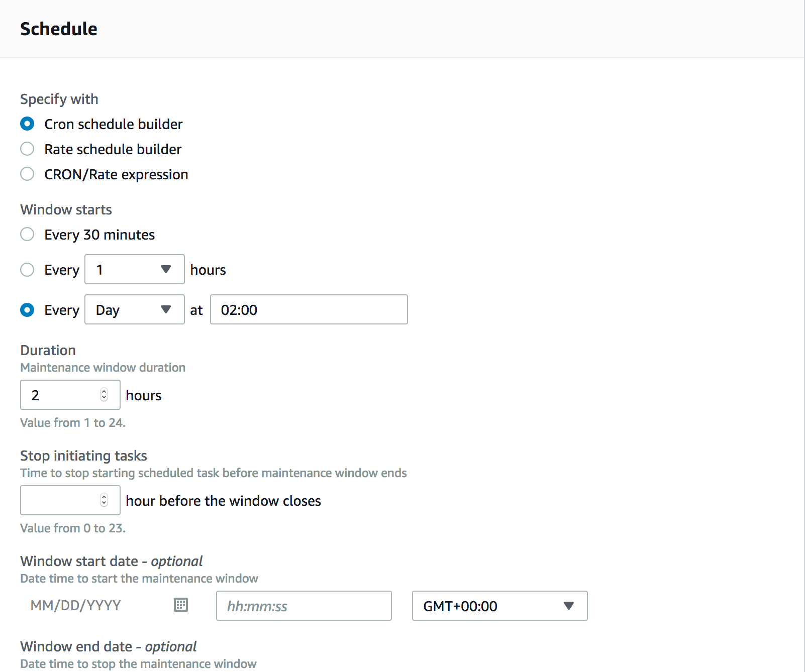The height and width of the screenshot is (672, 805).
Task: Choose the CRON/Rate expression radio option
Action: coord(27,174)
